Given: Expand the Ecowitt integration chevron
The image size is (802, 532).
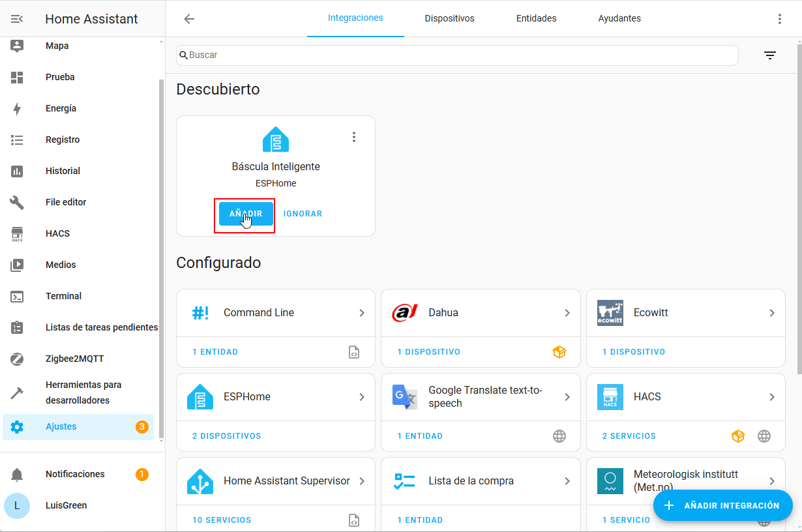Looking at the screenshot, I should click(x=771, y=313).
